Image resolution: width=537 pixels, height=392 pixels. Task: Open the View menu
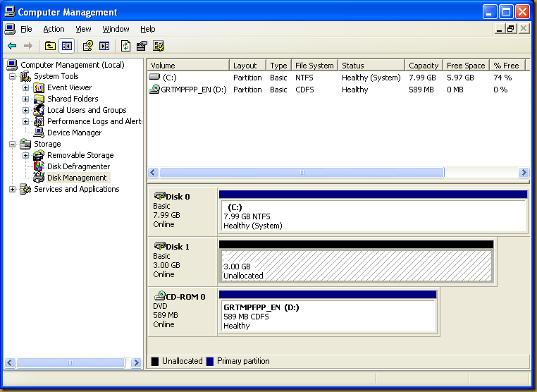83,29
